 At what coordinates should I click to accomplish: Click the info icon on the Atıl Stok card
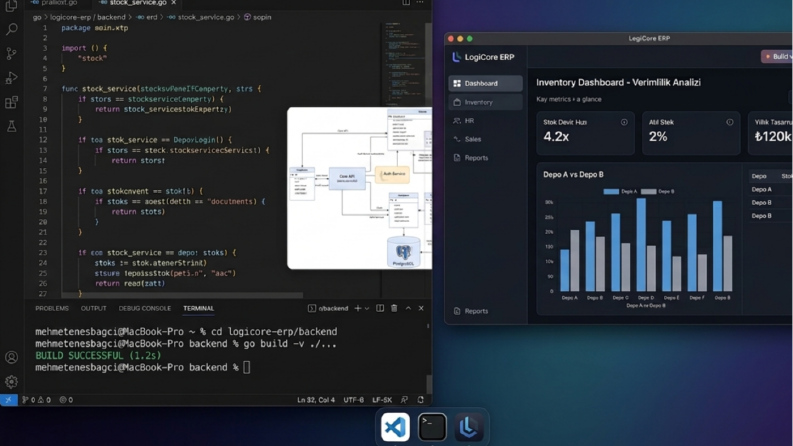tap(730, 122)
